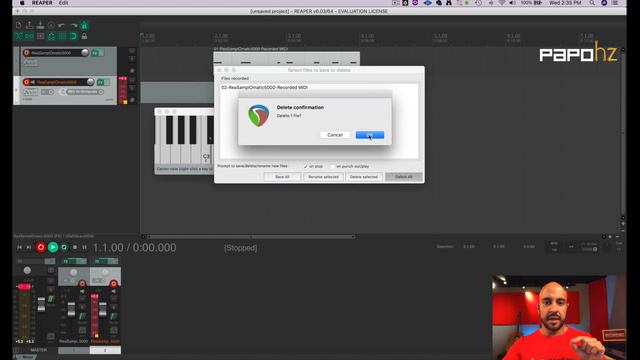The height and width of the screenshot is (360, 640).
Task: Toggle record arm on second track
Action: coord(27,82)
